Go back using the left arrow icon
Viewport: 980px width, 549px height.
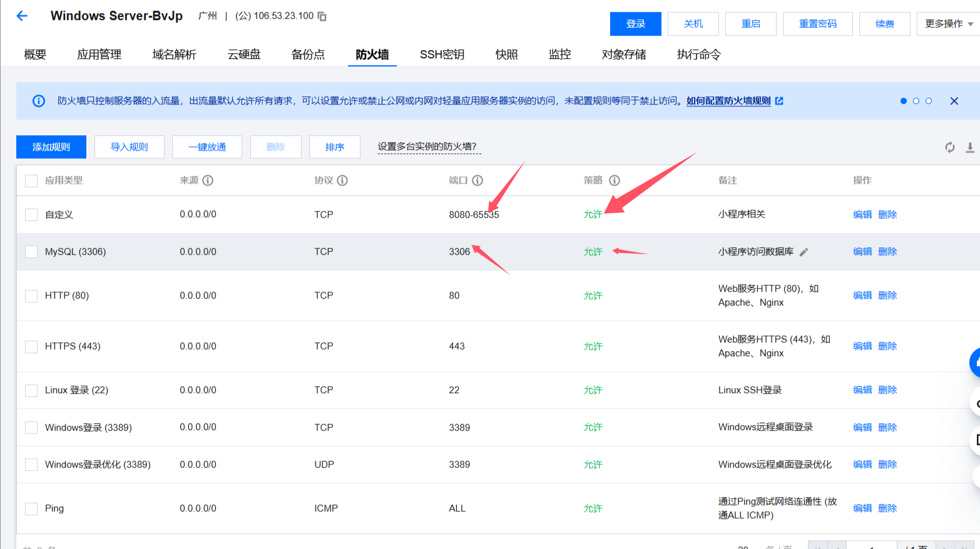(22, 16)
